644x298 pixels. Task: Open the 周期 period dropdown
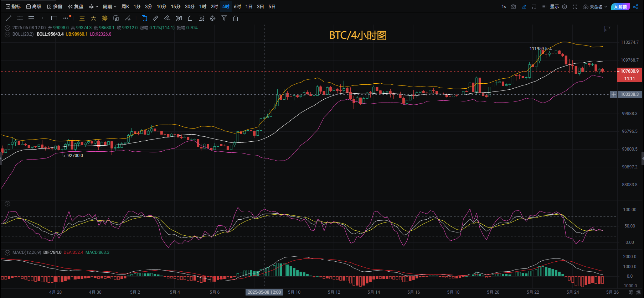click(x=109, y=7)
